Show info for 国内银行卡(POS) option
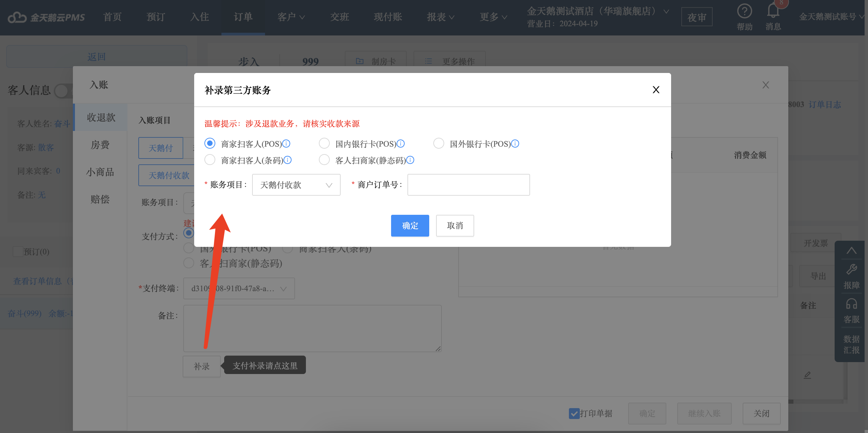Screen dimensions: 868x433 click(x=401, y=144)
